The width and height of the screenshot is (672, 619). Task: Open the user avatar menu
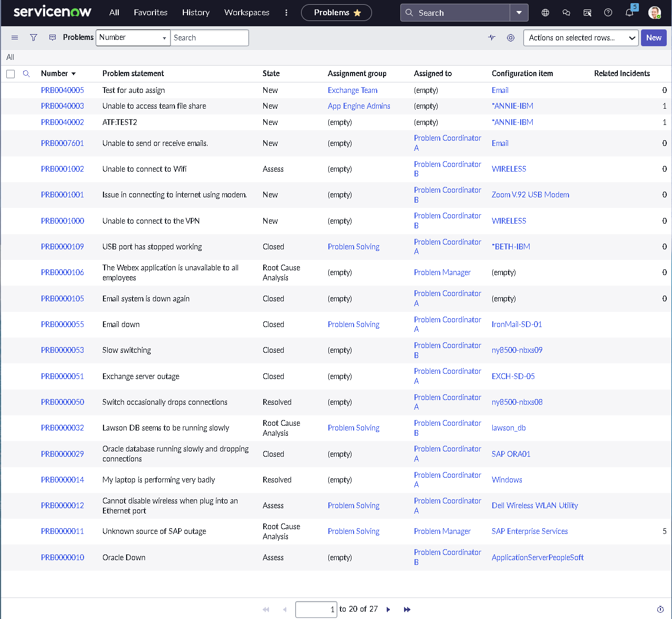[x=654, y=12]
